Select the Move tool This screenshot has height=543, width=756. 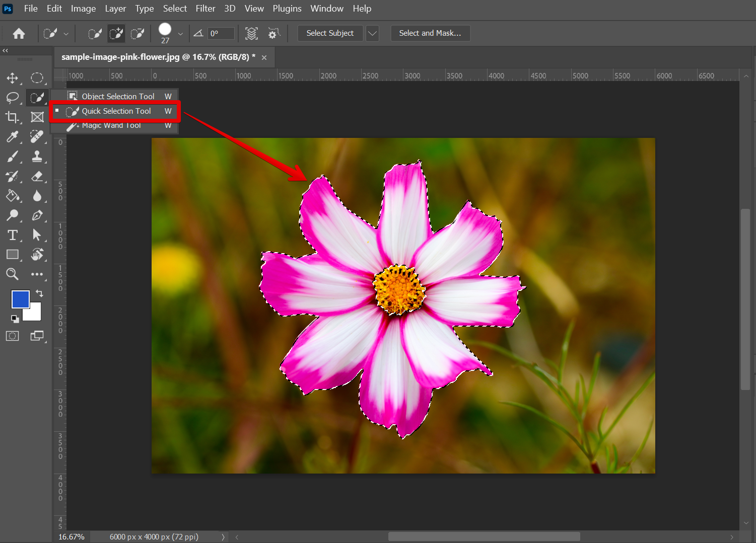click(12, 78)
